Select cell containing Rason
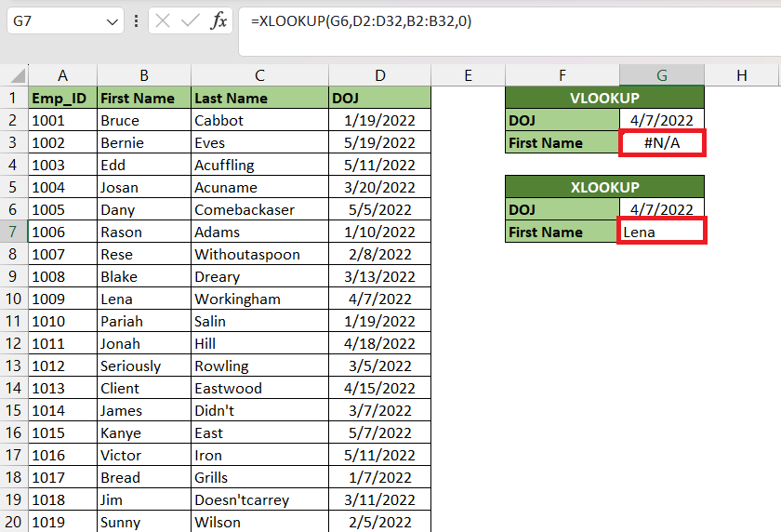781x532 pixels. tap(144, 232)
